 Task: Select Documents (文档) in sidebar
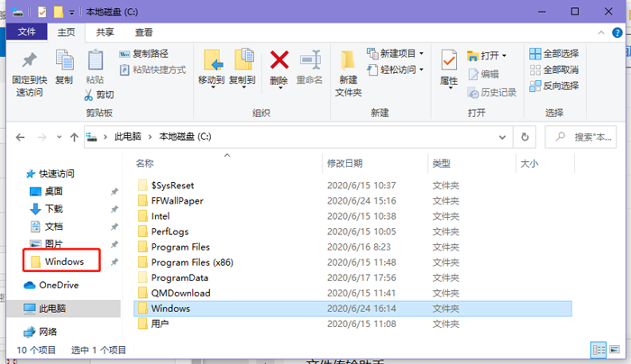[46, 226]
